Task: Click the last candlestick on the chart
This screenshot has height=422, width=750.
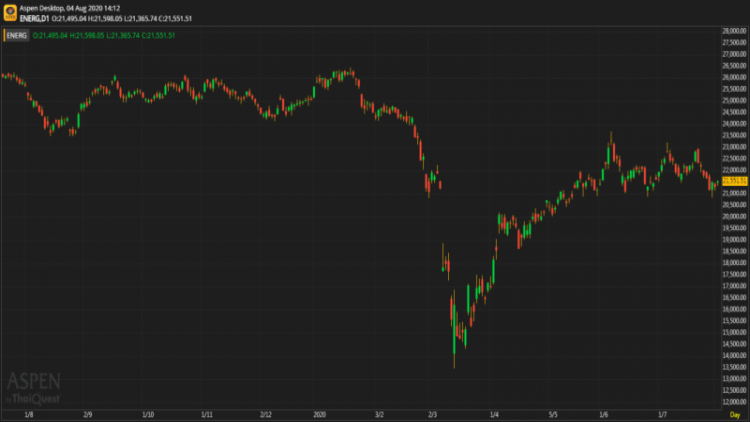Action: [x=717, y=183]
